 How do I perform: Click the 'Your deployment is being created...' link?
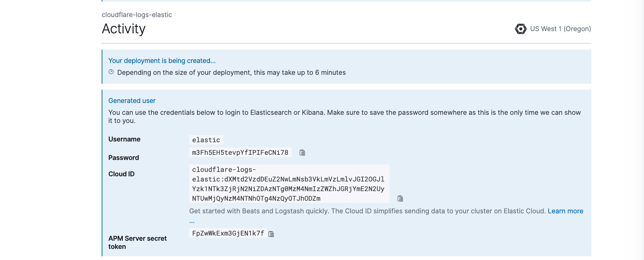pyautogui.click(x=162, y=60)
